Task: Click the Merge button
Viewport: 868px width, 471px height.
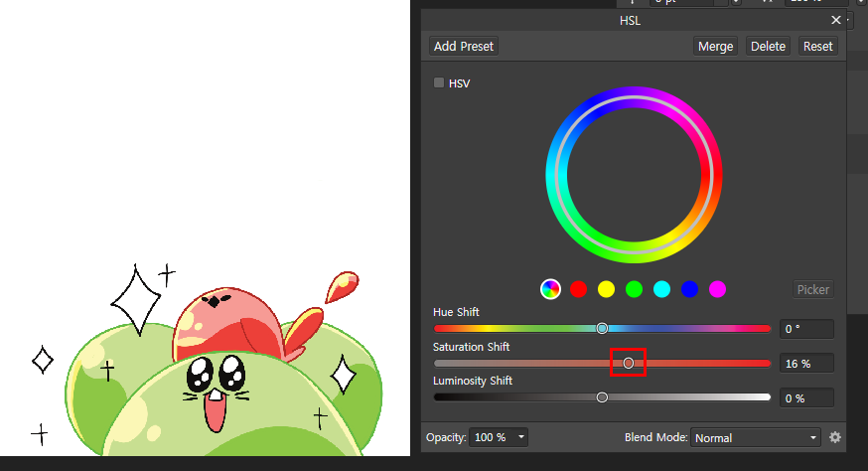Action: [x=715, y=46]
